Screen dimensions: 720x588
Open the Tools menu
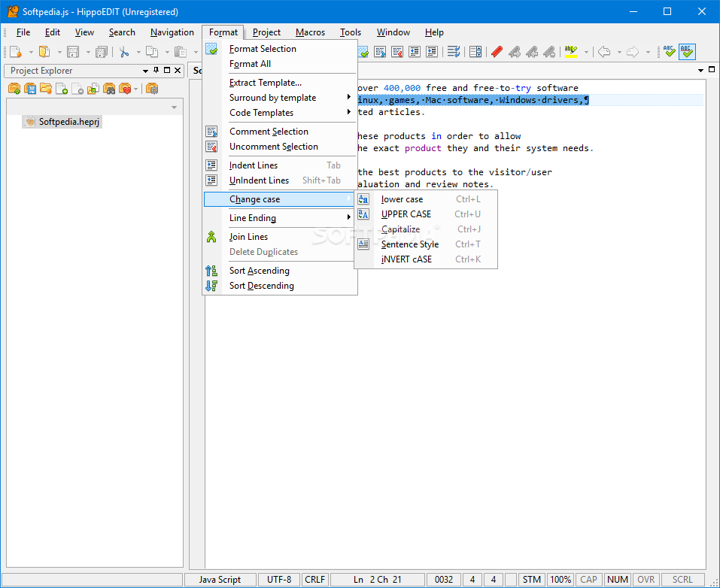[351, 32]
